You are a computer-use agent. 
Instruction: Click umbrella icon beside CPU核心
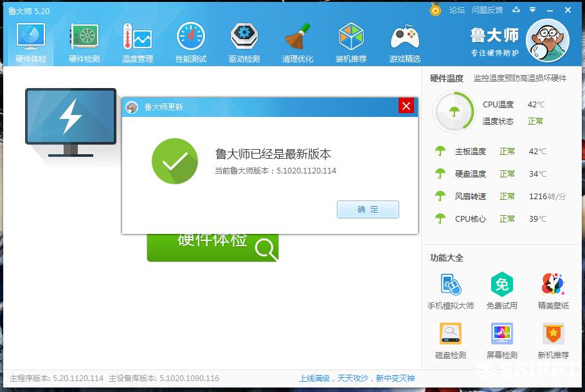[440, 218]
